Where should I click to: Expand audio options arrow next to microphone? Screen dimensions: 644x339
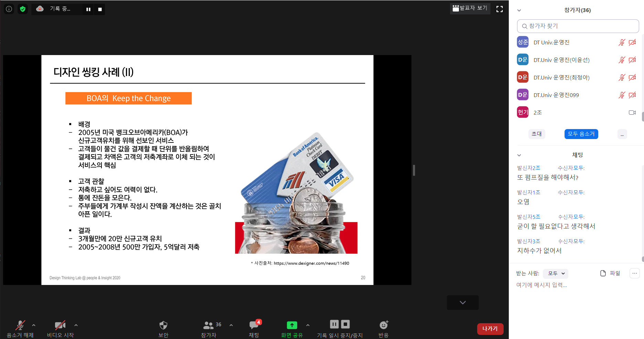coord(34,325)
